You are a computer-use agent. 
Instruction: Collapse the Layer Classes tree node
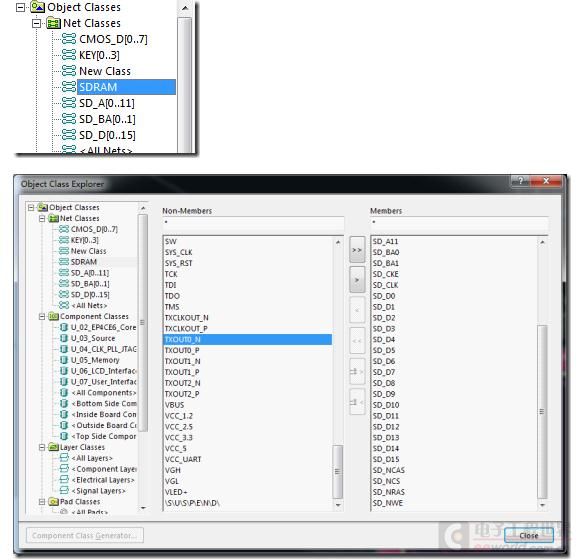[x=42, y=448]
